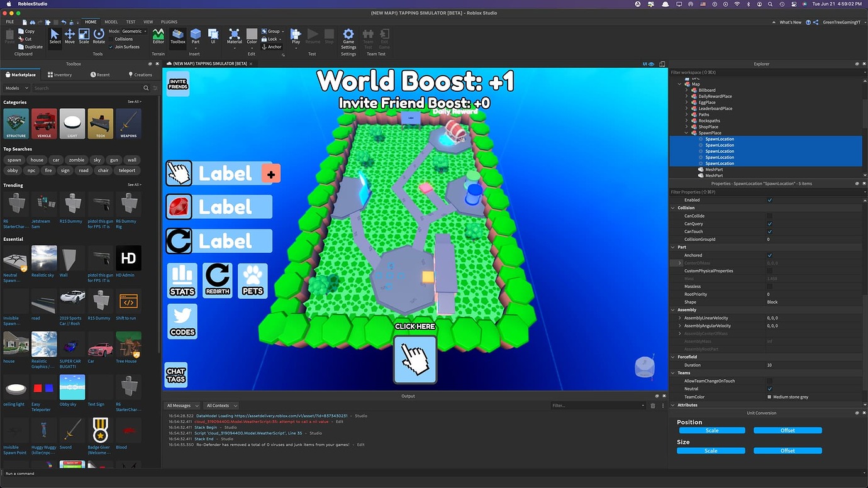Start Play testing
This screenshot has width=868, height=488.
(296, 36)
